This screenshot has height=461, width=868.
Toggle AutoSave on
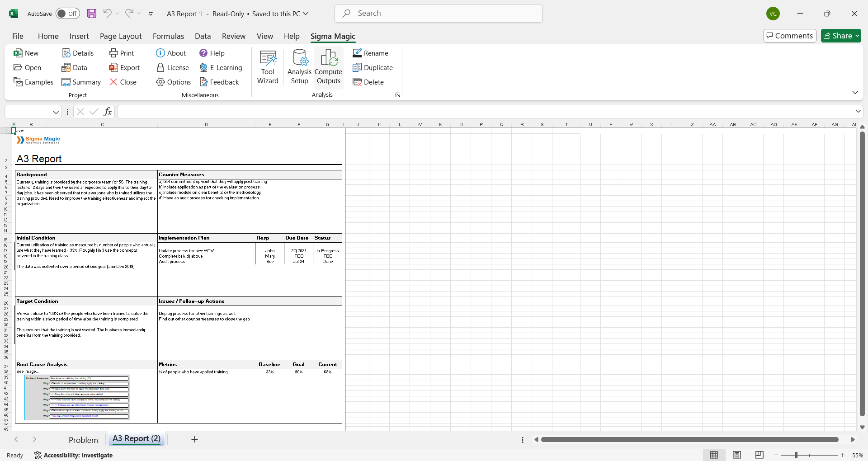click(x=68, y=14)
